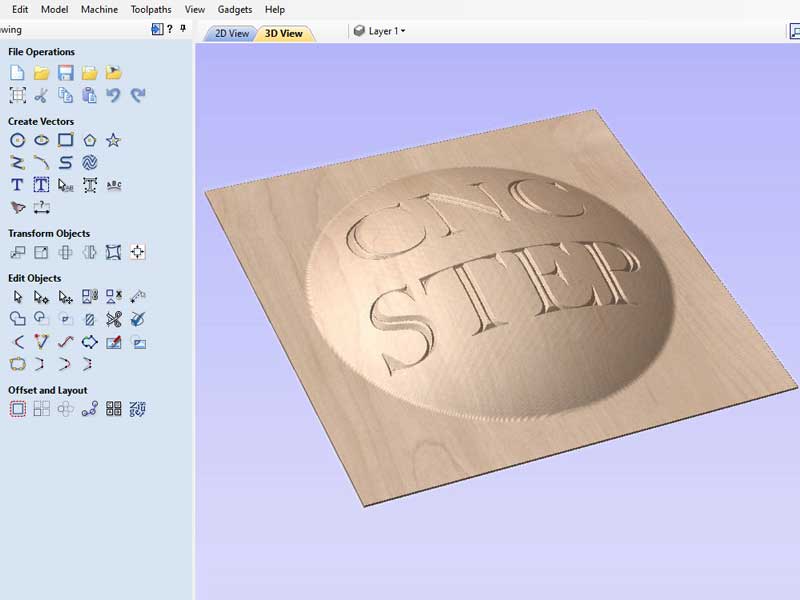Screen dimensions: 800x600
Task: Click the panel help question mark
Action: pos(170,30)
